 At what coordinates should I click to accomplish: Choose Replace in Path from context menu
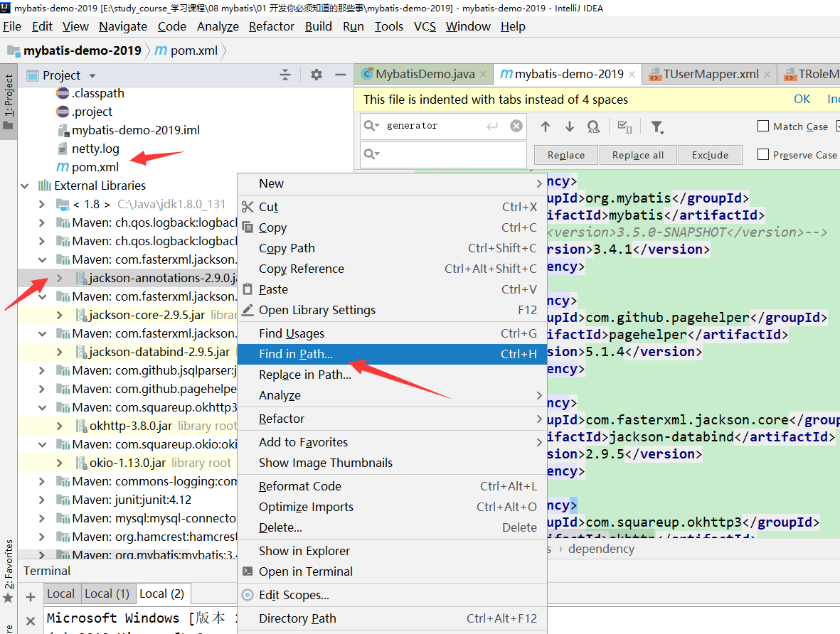392,375
